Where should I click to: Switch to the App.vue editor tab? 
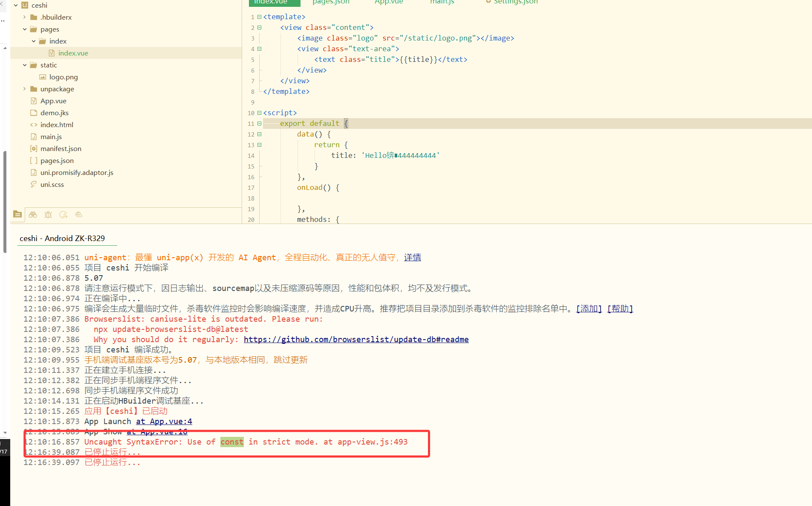pos(388,2)
